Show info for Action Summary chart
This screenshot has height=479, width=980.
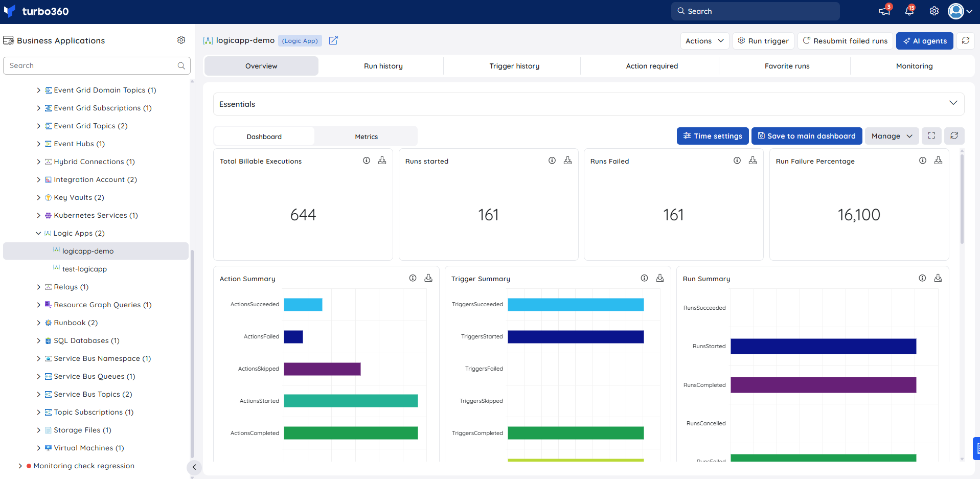tap(413, 278)
